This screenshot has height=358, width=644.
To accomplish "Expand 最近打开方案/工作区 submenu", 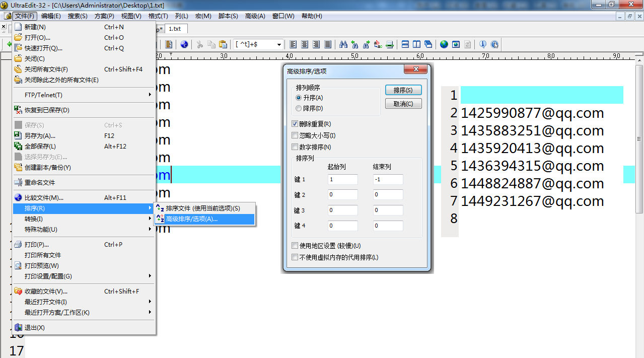I will [84, 312].
